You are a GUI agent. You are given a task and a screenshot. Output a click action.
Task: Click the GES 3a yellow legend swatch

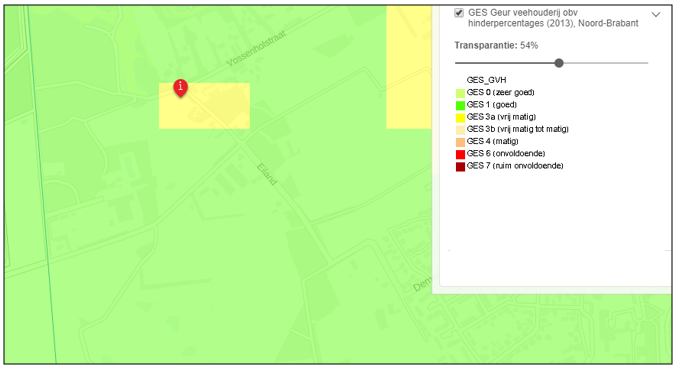460,117
